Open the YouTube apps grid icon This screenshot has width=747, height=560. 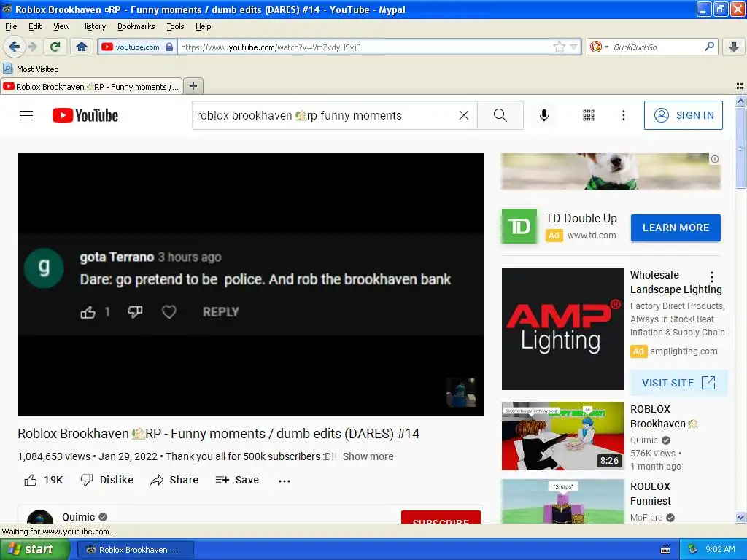click(x=589, y=115)
